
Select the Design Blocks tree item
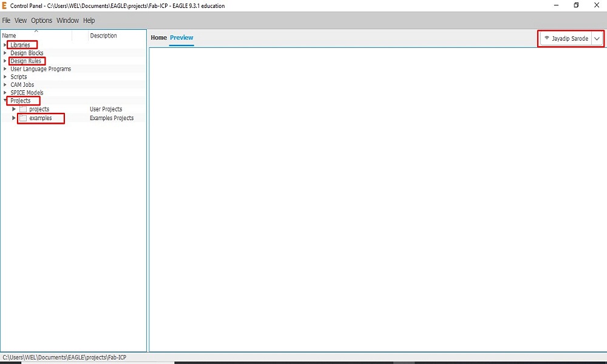click(x=27, y=53)
